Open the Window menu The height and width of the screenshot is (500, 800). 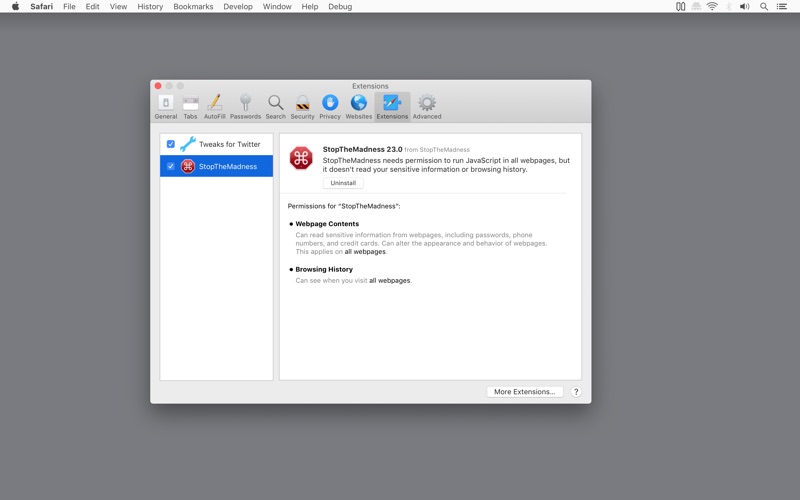click(x=277, y=7)
